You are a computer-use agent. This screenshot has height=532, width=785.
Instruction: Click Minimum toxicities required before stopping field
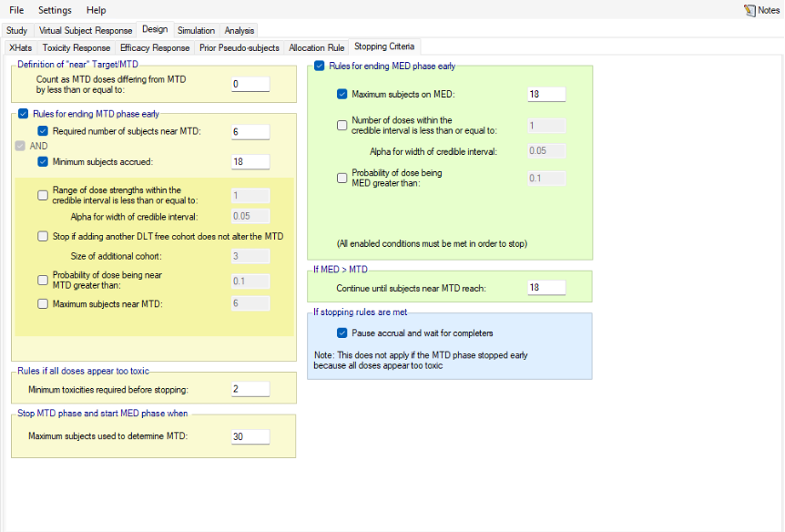coord(250,389)
